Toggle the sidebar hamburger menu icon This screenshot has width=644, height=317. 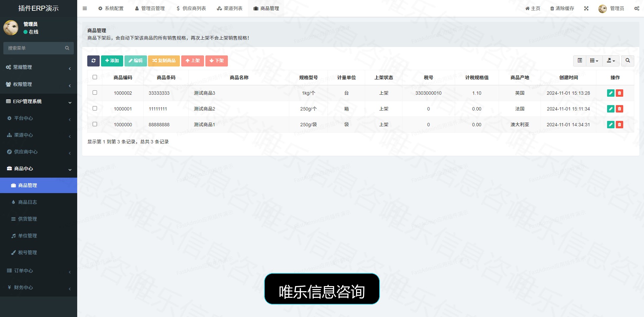click(85, 8)
